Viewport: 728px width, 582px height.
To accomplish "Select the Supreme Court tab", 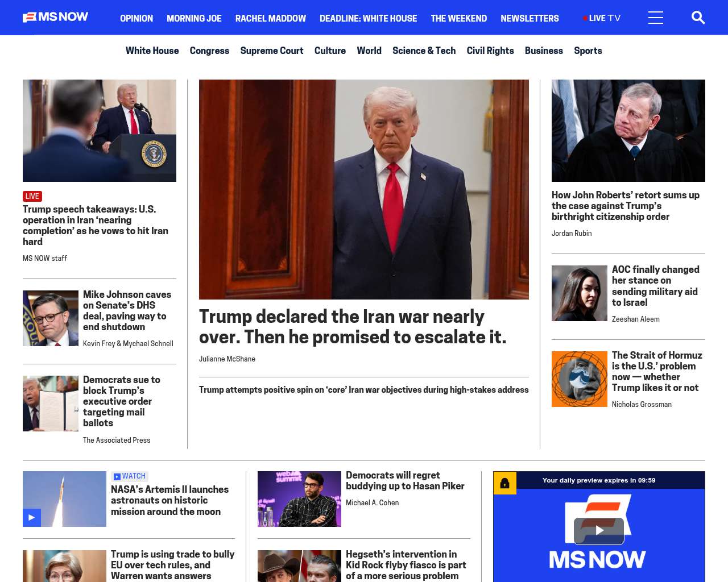I will (x=272, y=51).
